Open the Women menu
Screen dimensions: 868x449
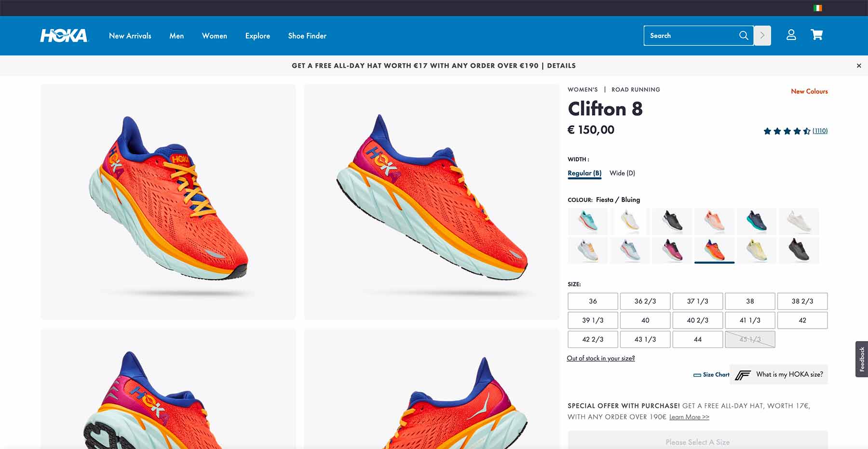point(215,36)
